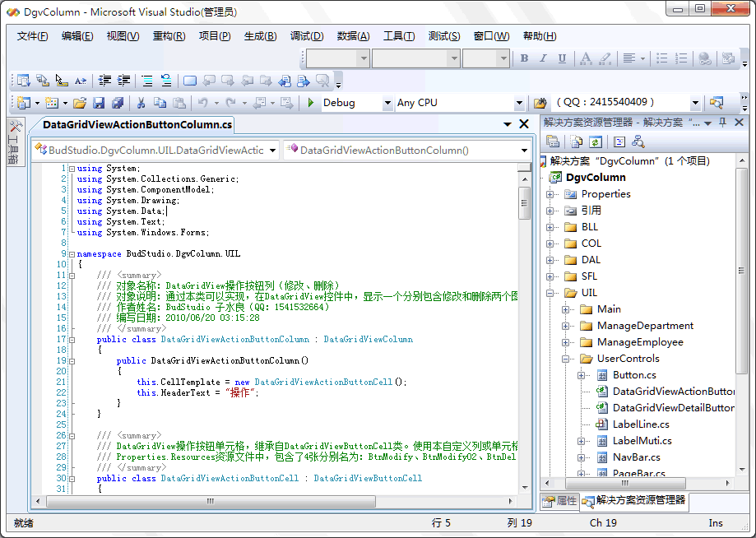756x538 pixels.
Task: Toggle a bookmark on the current line
Action: (x=190, y=81)
